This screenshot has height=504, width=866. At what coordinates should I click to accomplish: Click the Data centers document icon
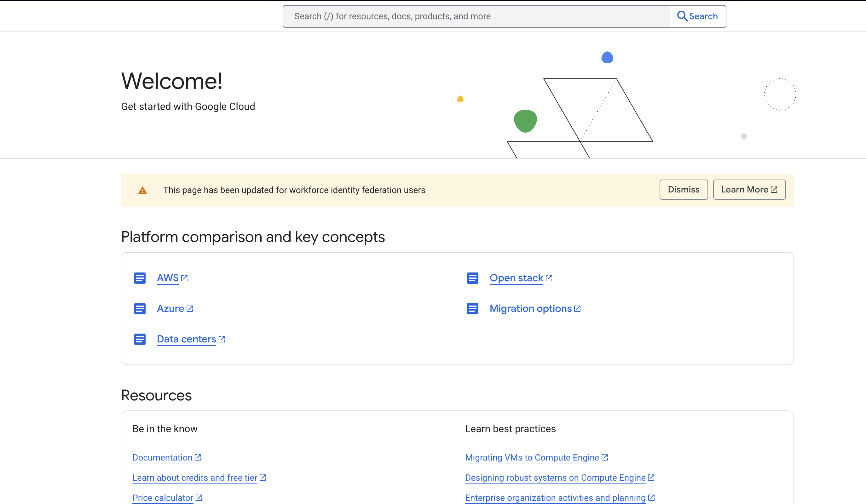coord(140,339)
